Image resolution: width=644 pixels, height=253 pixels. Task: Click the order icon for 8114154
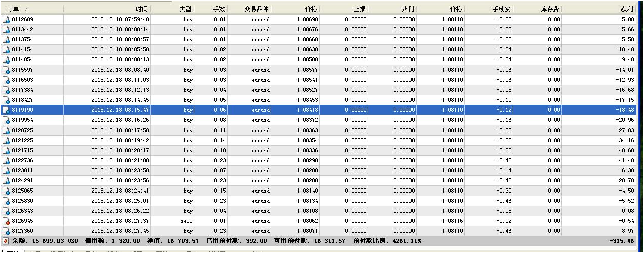click(x=6, y=49)
